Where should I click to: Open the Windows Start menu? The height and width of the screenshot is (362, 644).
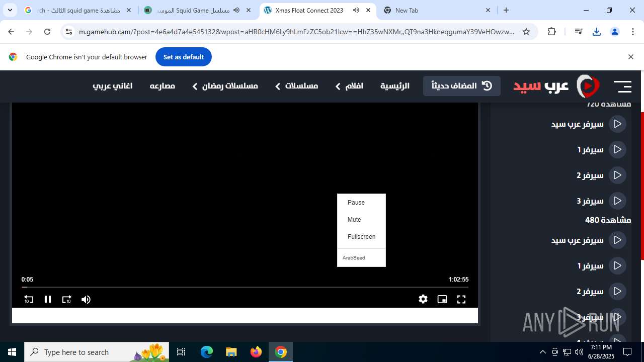point(12,352)
